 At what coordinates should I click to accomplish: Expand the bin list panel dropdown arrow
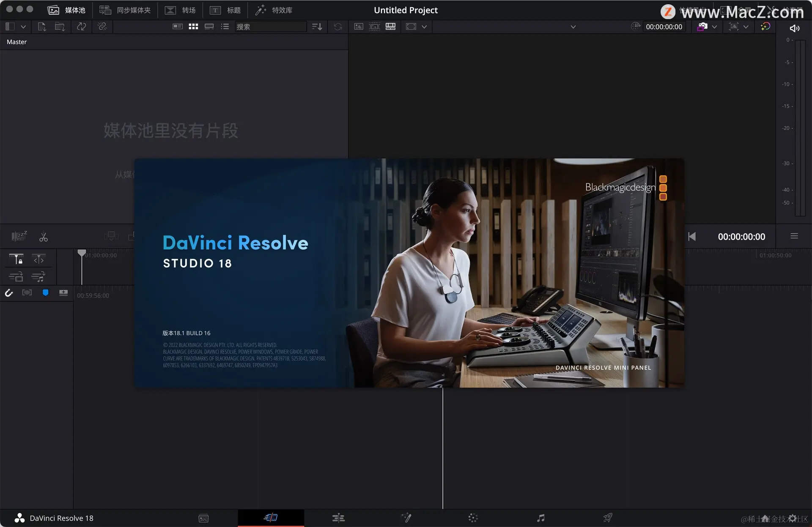23,27
